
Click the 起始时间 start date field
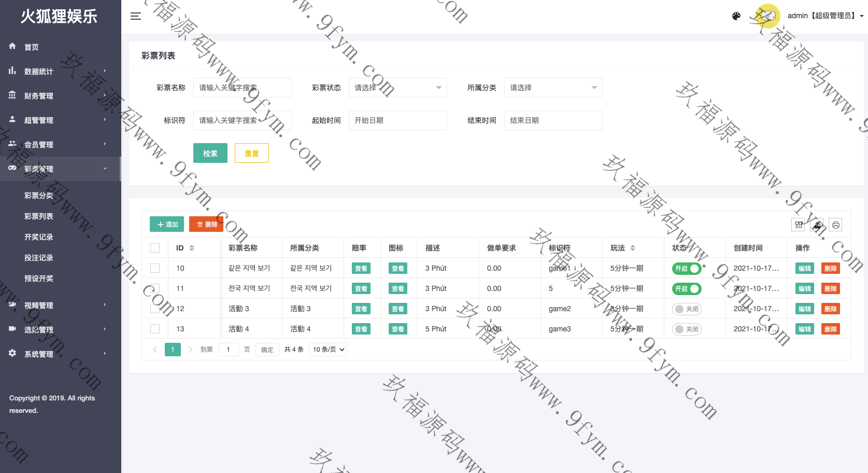pos(397,120)
